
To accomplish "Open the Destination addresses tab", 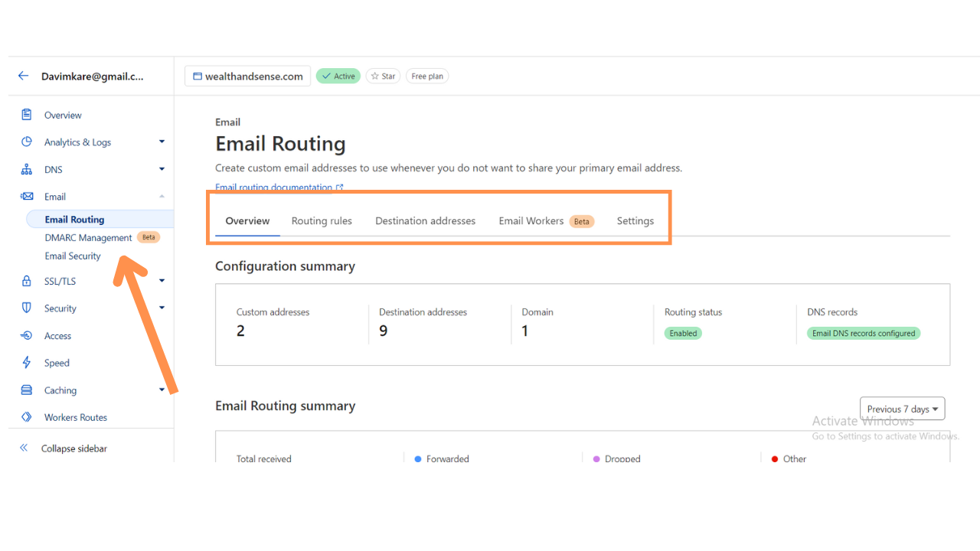I will tap(425, 220).
